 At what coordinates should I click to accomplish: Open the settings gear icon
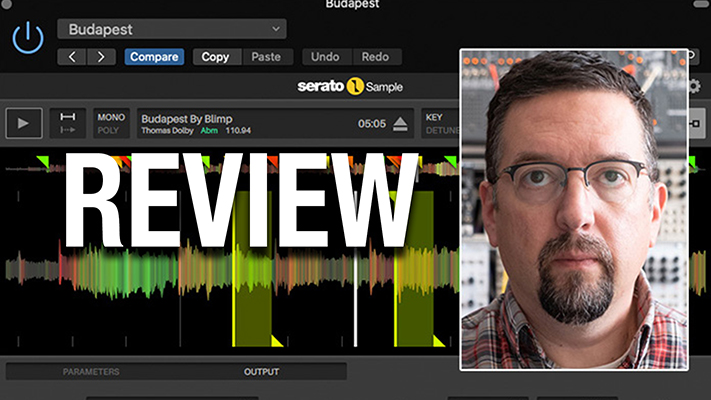click(x=694, y=87)
